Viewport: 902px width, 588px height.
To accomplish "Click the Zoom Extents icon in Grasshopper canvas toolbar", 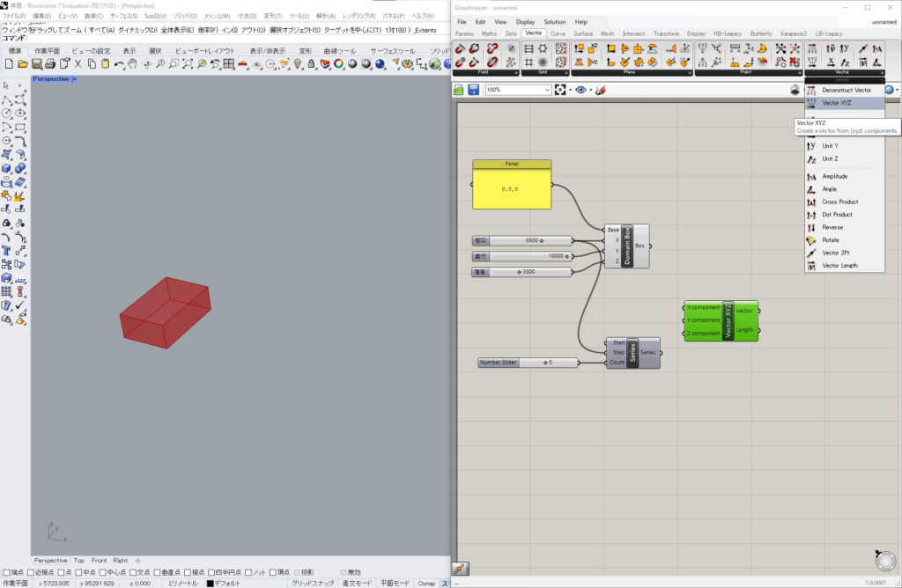I will tap(559, 90).
